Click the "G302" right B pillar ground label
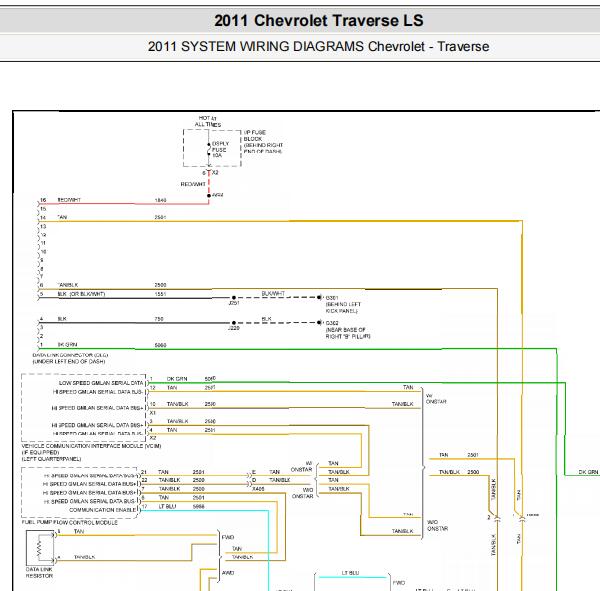The image size is (600, 591). click(x=348, y=330)
